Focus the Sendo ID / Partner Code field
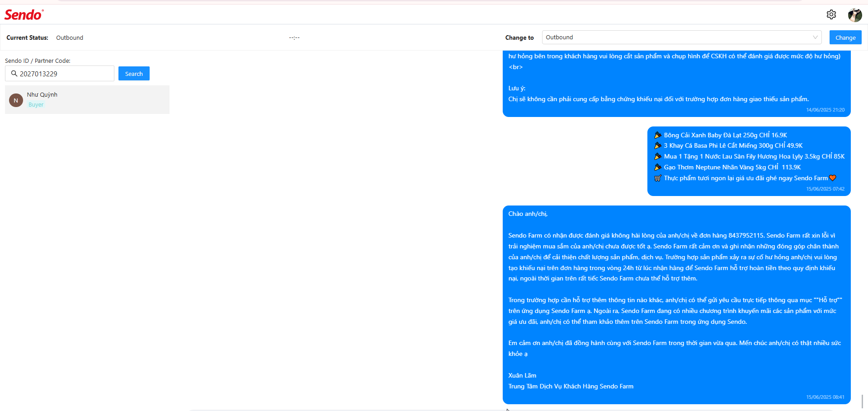Screen dimensions: 868x411 (60, 74)
